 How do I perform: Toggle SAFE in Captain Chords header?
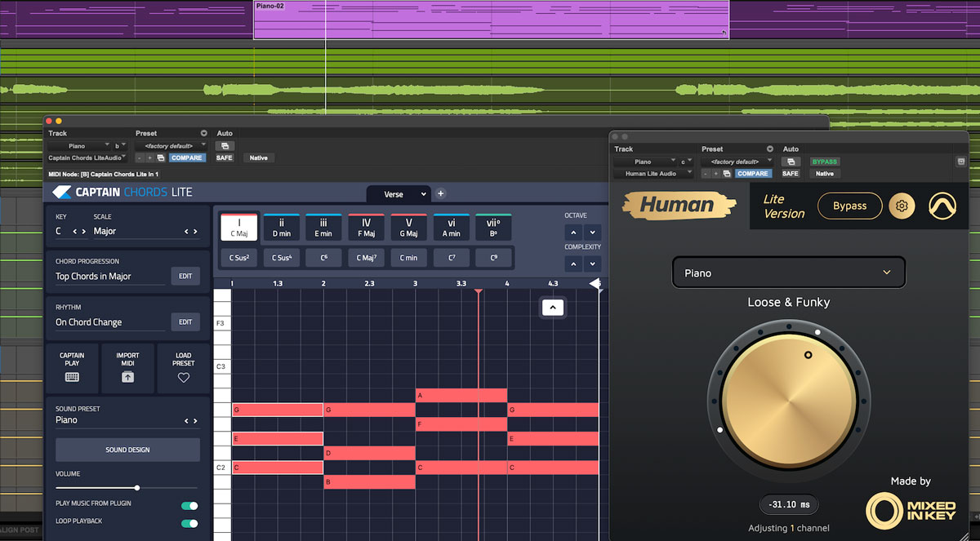[225, 157]
